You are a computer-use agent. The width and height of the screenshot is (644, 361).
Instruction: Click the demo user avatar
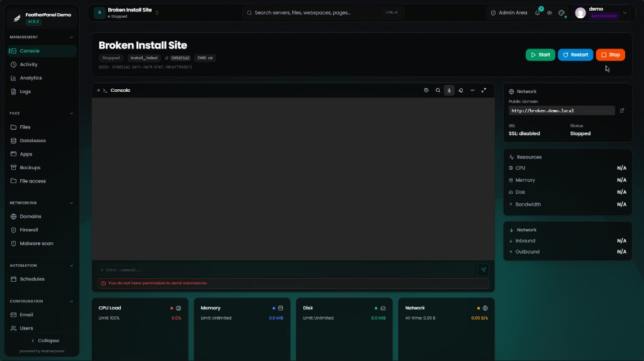click(x=580, y=13)
